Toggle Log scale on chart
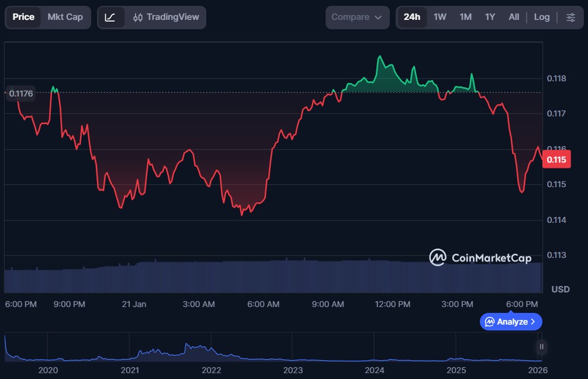Image resolution: width=588 pixels, height=379 pixels. [542, 18]
